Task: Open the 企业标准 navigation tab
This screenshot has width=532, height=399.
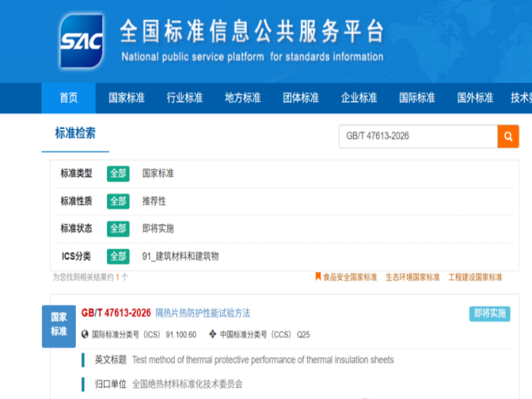Action: (x=359, y=98)
